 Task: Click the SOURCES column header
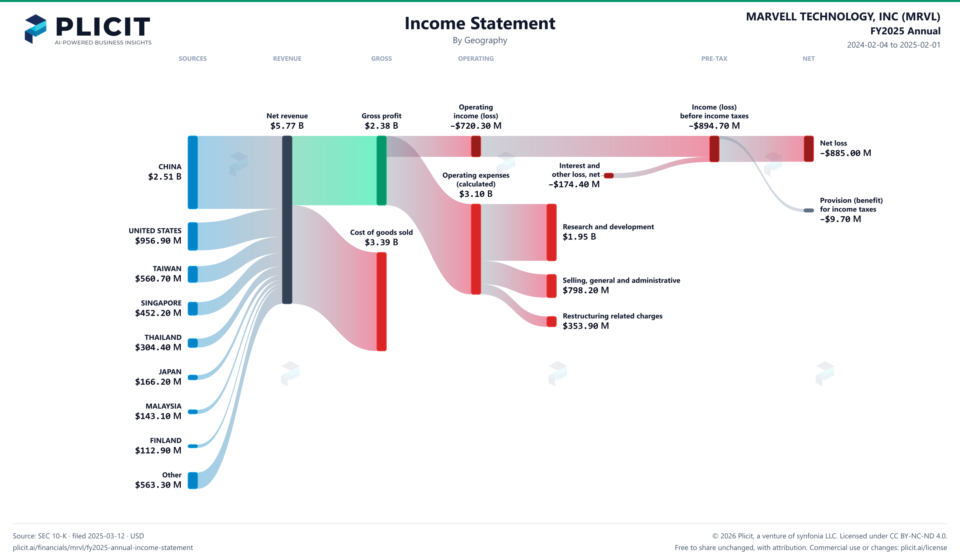pyautogui.click(x=193, y=58)
